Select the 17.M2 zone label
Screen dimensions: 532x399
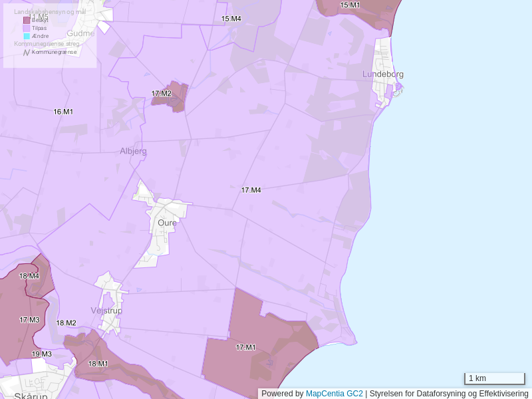point(161,94)
